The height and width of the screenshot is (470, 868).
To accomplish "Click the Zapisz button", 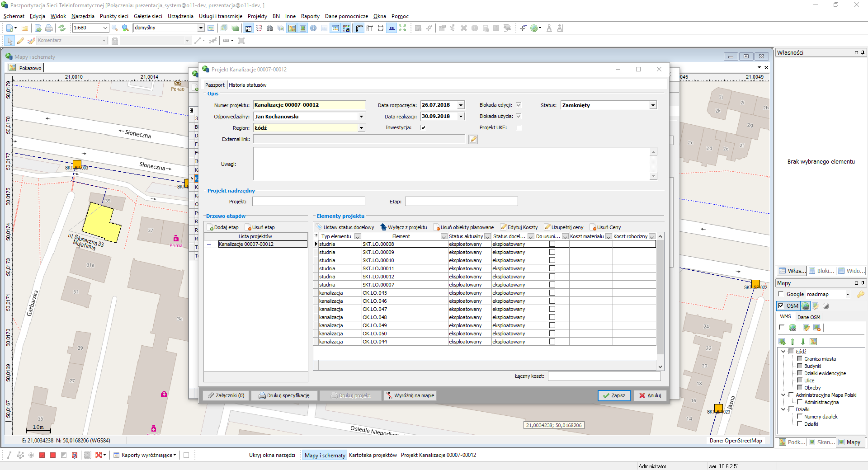I will click(614, 395).
